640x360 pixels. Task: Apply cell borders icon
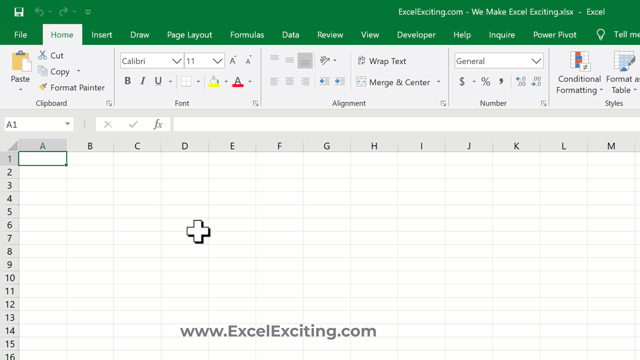[186, 82]
